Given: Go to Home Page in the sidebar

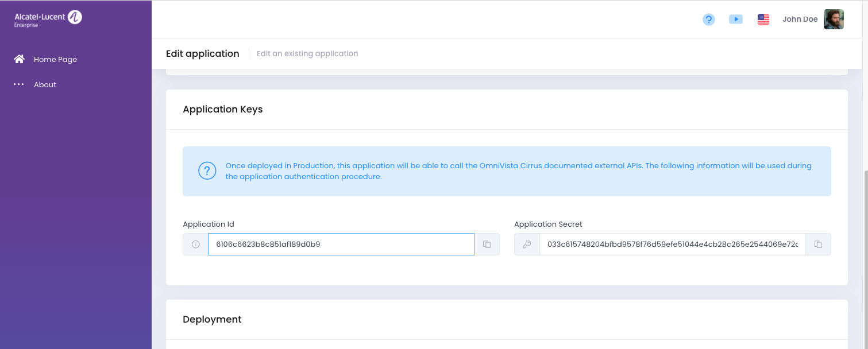Looking at the screenshot, I should click(x=55, y=59).
